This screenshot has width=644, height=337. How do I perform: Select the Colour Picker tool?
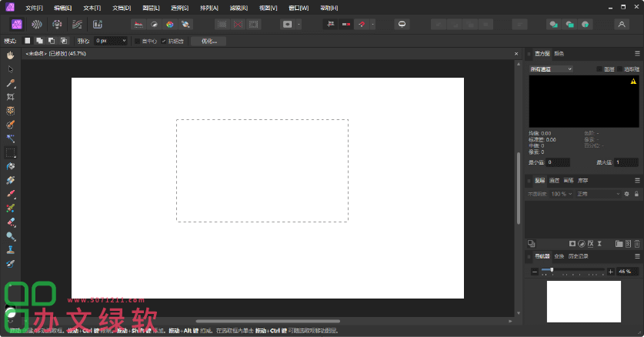[11, 83]
